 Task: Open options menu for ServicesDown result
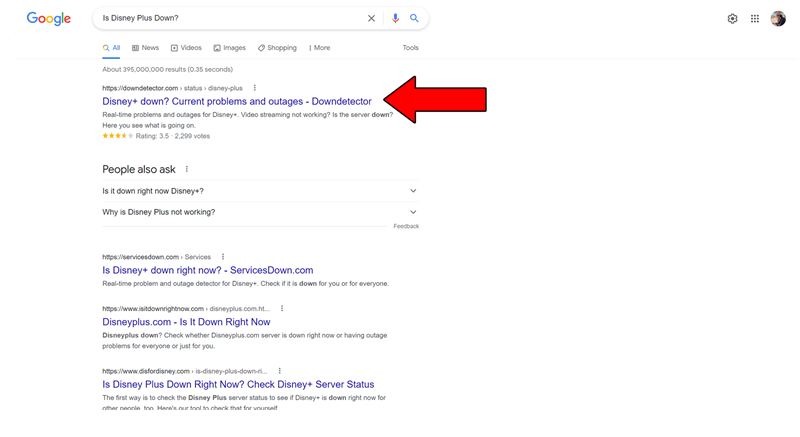[223, 256]
